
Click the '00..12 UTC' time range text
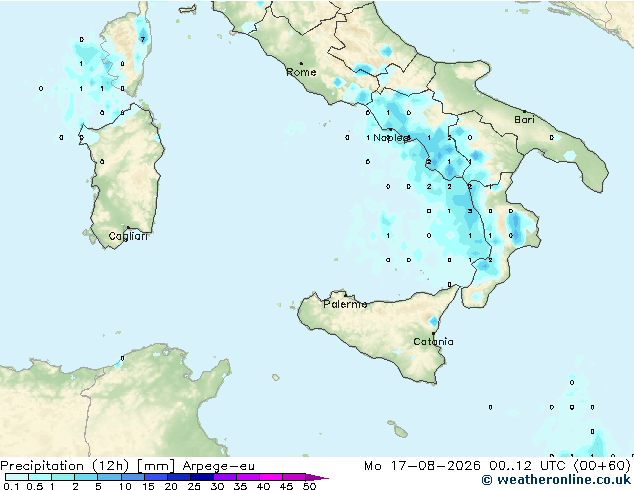(527, 466)
